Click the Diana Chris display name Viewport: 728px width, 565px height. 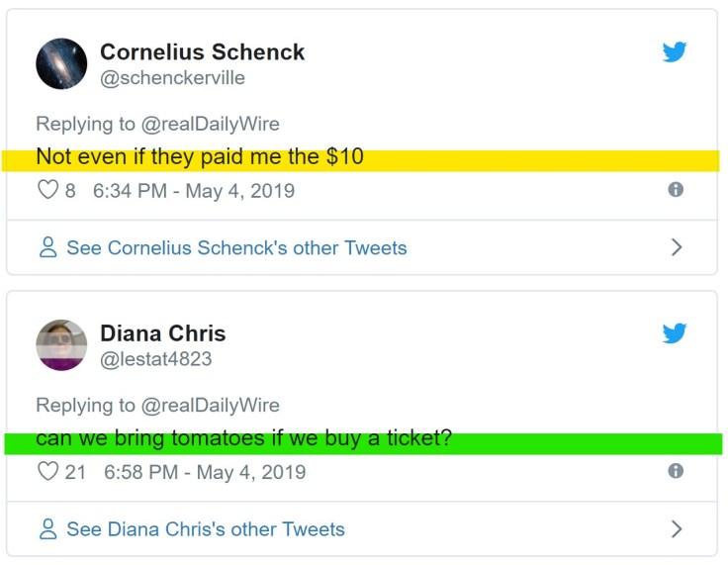pos(162,333)
